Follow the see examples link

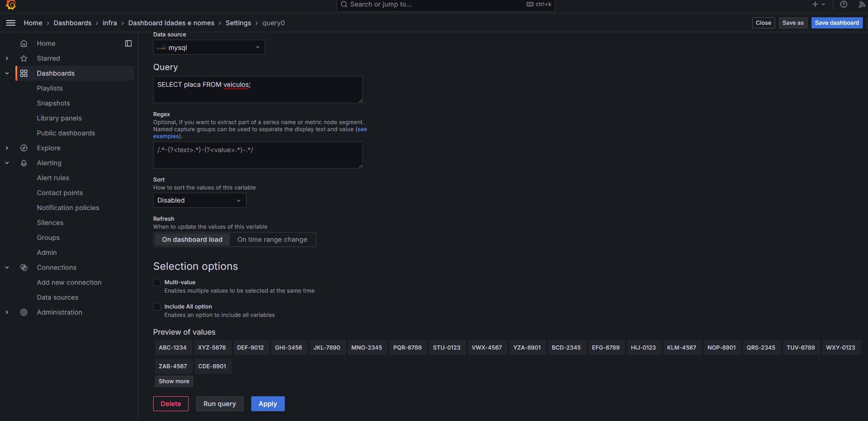pos(362,129)
